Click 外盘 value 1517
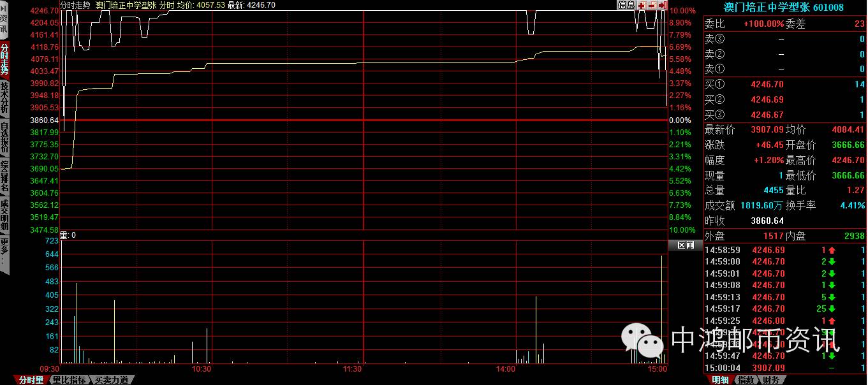868x385 pixels. pyautogui.click(x=774, y=236)
